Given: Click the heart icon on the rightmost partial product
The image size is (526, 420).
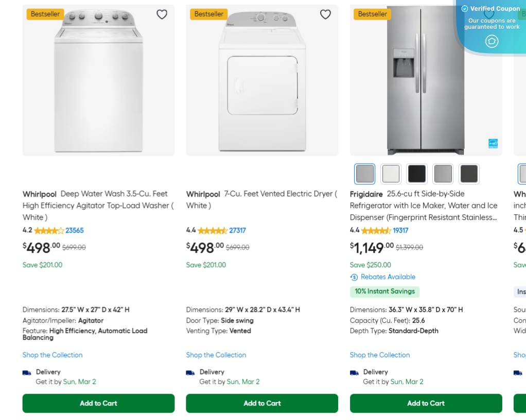Looking at the screenshot, I should pos(489,14).
